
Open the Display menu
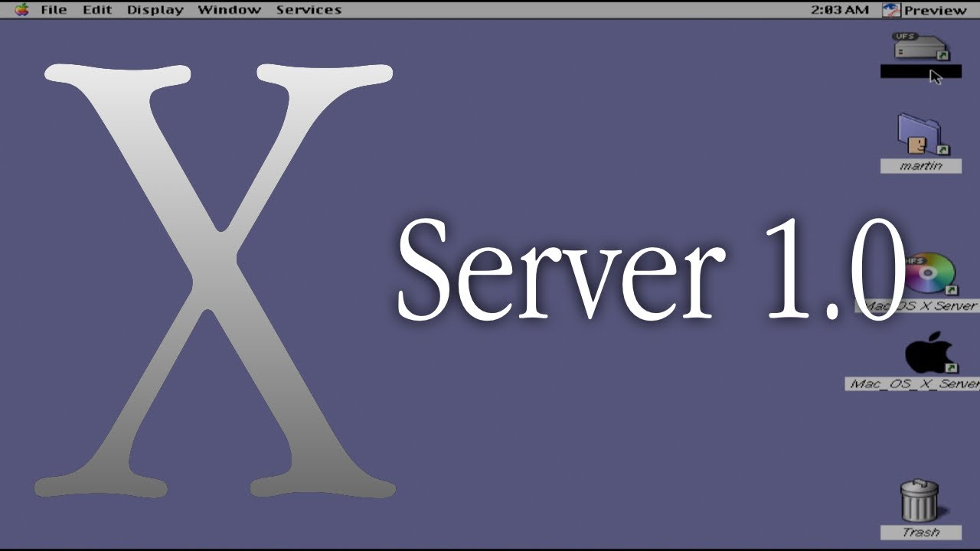pos(155,10)
